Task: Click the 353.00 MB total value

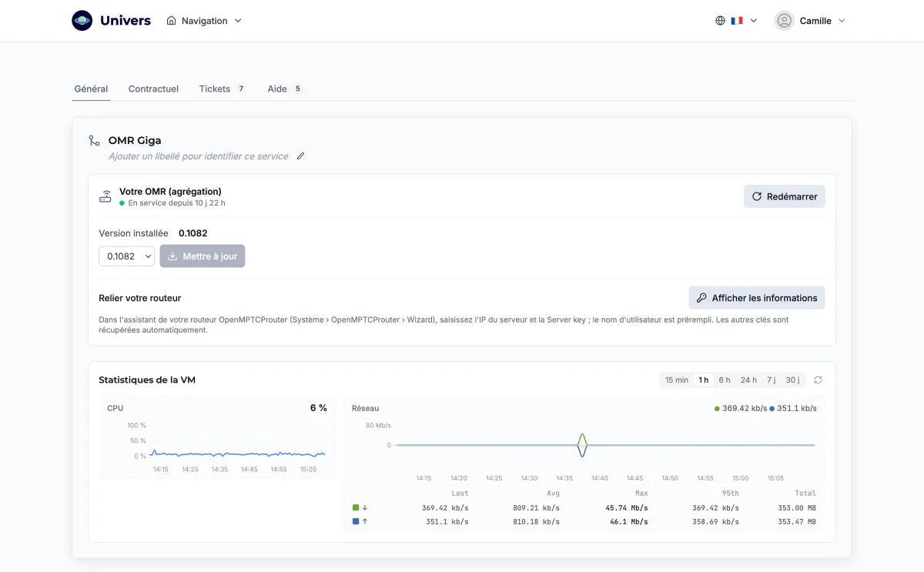Action: 797,508
